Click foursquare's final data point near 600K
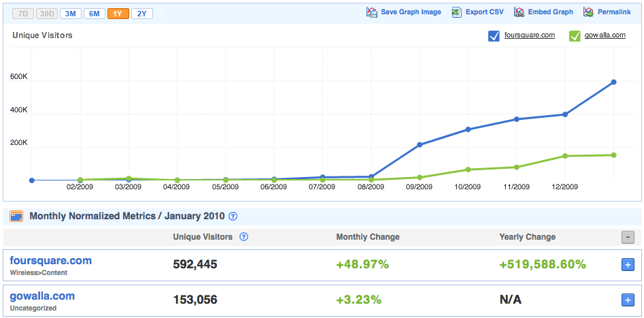The image size is (644, 318). tap(613, 82)
